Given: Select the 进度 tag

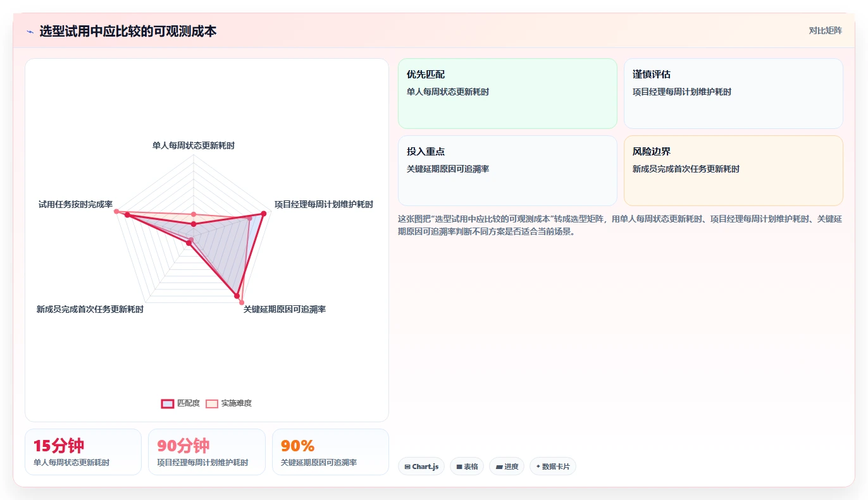Looking at the screenshot, I should (x=507, y=466).
